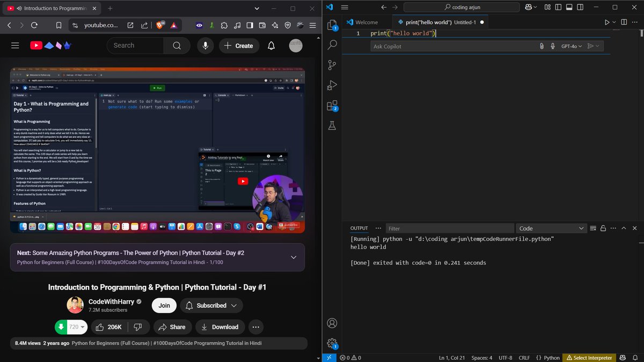Open more panel views ellipsis beside OUTPUT

coord(378,228)
